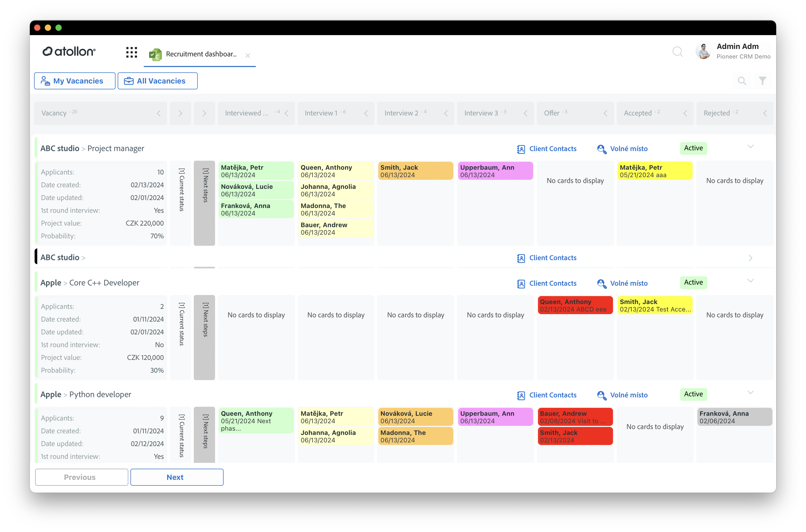The image size is (806, 532).
Task: Collapse the Core C++ Developer row using its chevron
Action: point(751,281)
